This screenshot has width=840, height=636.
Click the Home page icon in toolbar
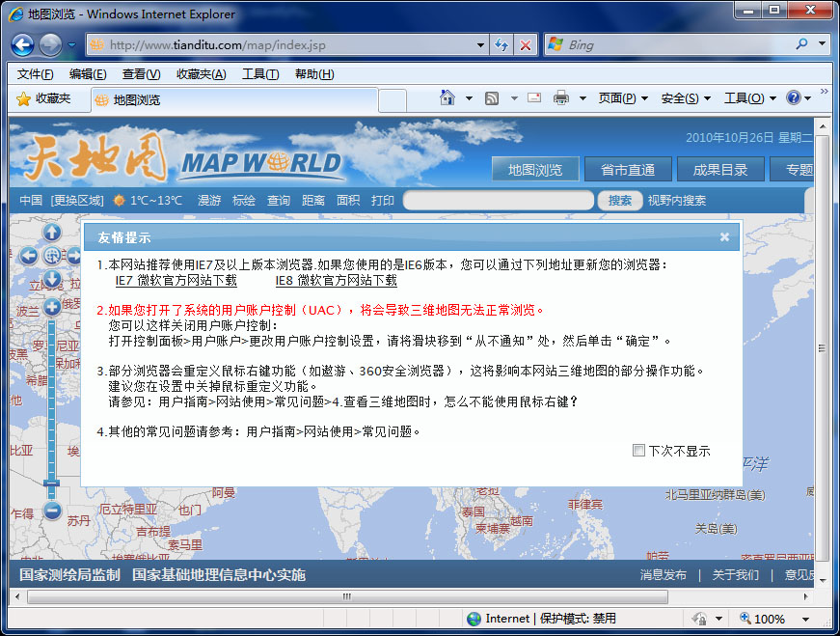447,97
